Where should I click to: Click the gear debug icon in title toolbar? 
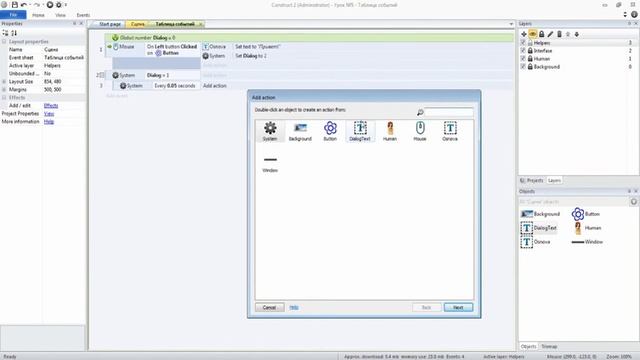[59, 5]
